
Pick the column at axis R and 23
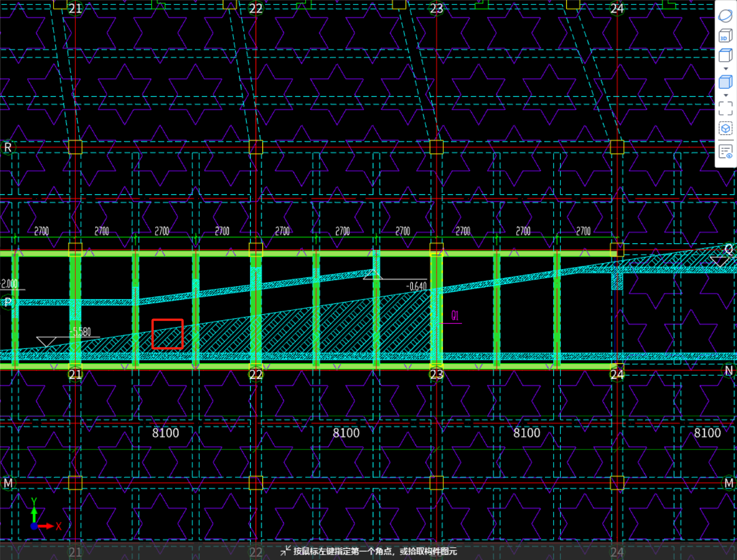pos(436,147)
